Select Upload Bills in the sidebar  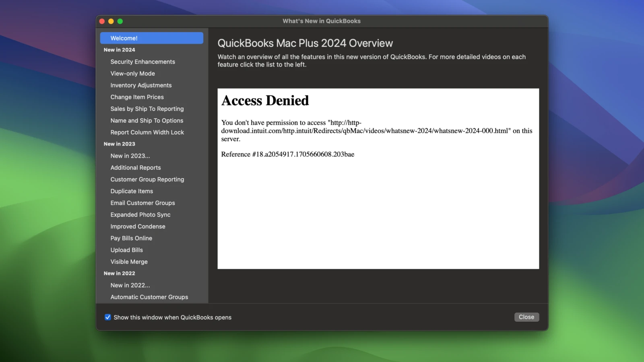(x=126, y=250)
